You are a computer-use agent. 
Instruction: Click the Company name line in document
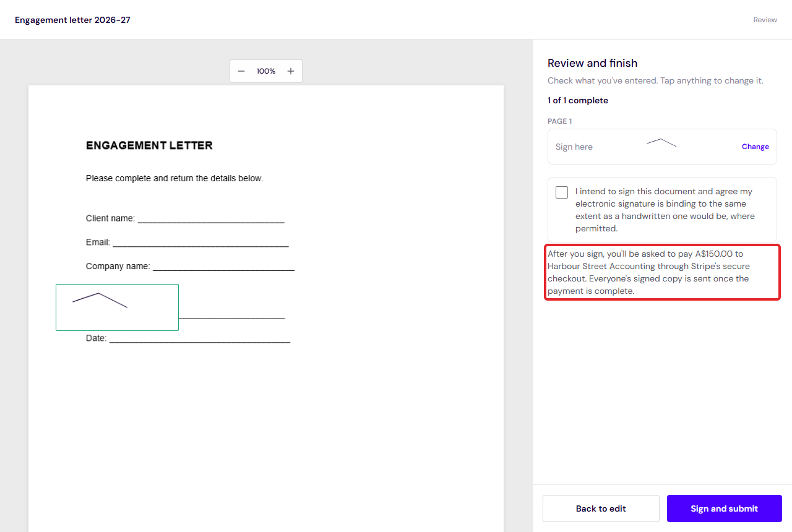pos(190,267)
